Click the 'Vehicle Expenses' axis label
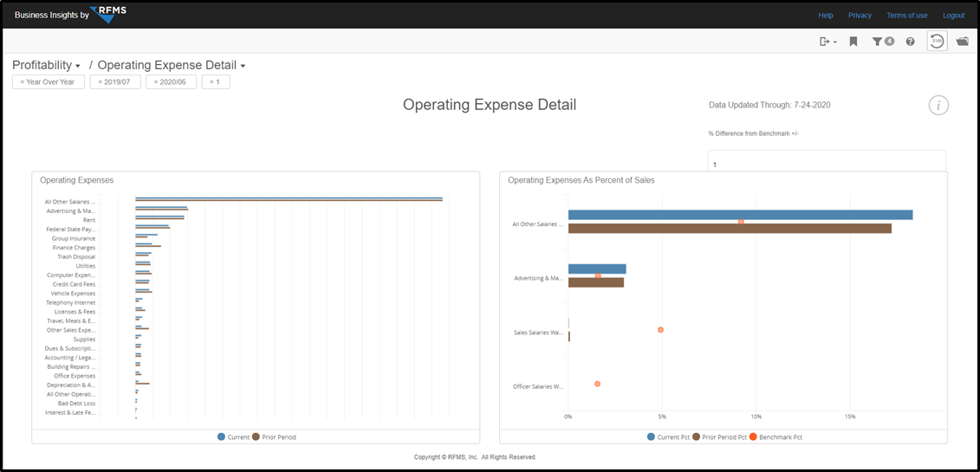Viewport: 980px width, 472px height. (x=74, y=294)
